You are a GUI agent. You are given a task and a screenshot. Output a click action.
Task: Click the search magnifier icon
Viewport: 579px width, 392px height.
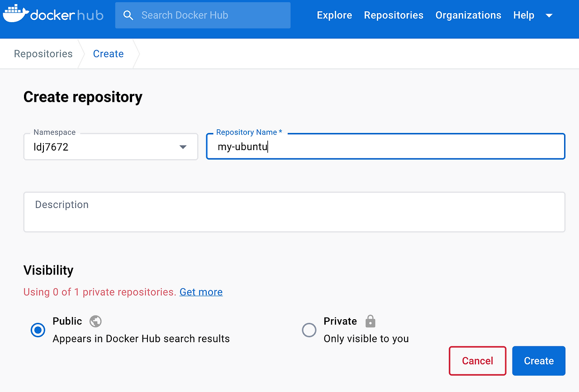coord(128,15)
